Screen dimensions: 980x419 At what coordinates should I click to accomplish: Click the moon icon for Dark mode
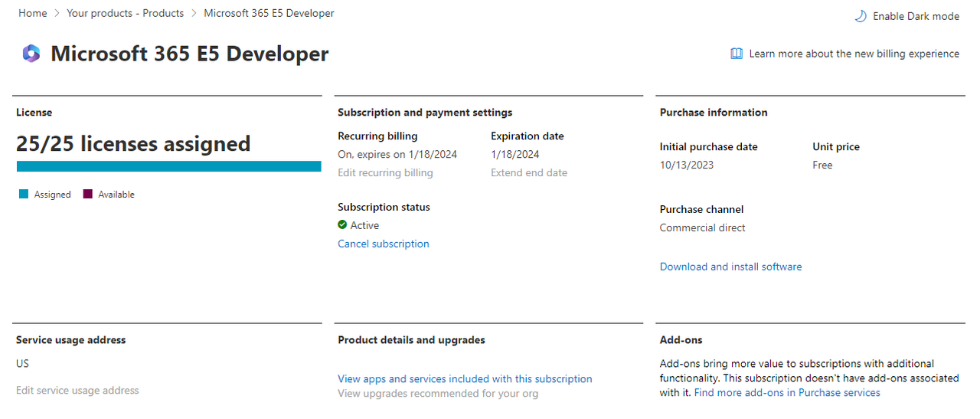pos(861,16)
